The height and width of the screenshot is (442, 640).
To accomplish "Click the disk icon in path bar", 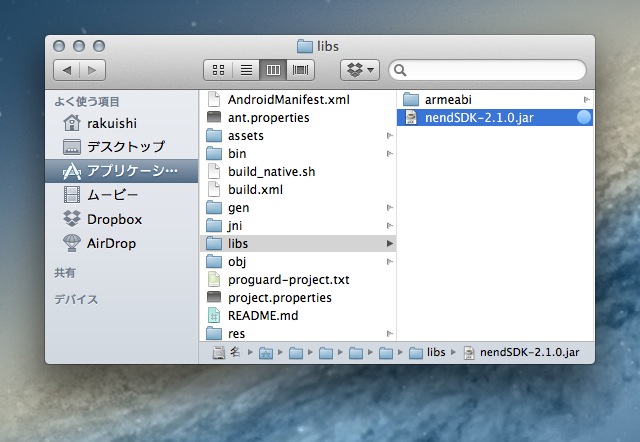I will 219,353.
